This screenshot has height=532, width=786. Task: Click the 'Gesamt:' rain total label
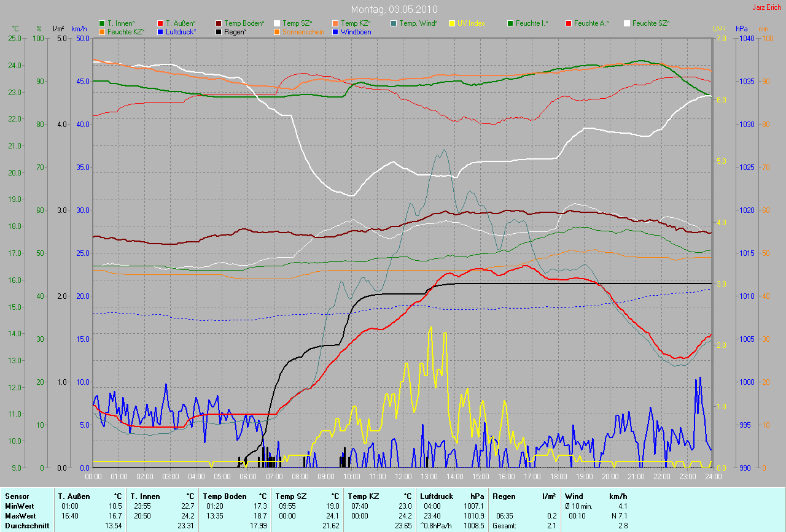point(504,526)
